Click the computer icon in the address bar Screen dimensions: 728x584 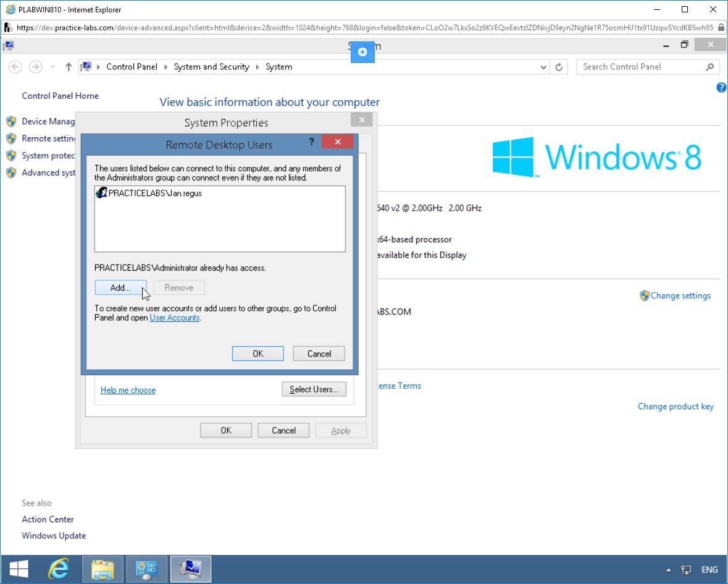coord(86,67)
